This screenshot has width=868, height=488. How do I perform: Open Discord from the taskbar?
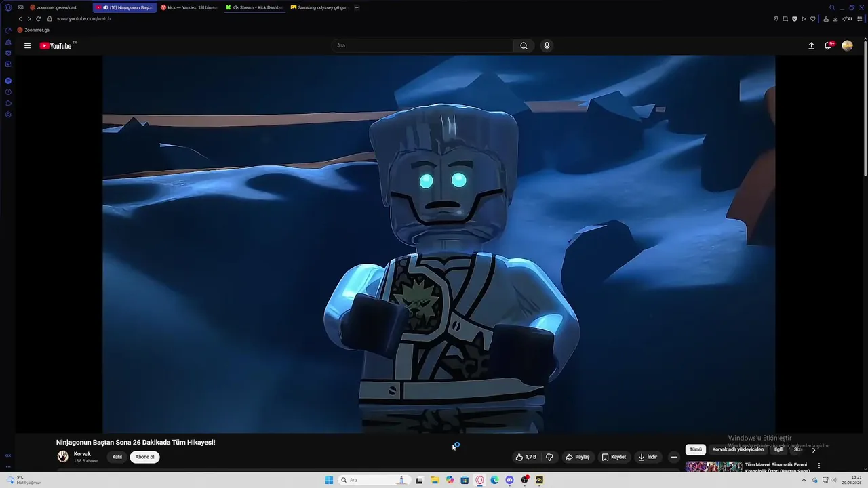pos(509,480)
